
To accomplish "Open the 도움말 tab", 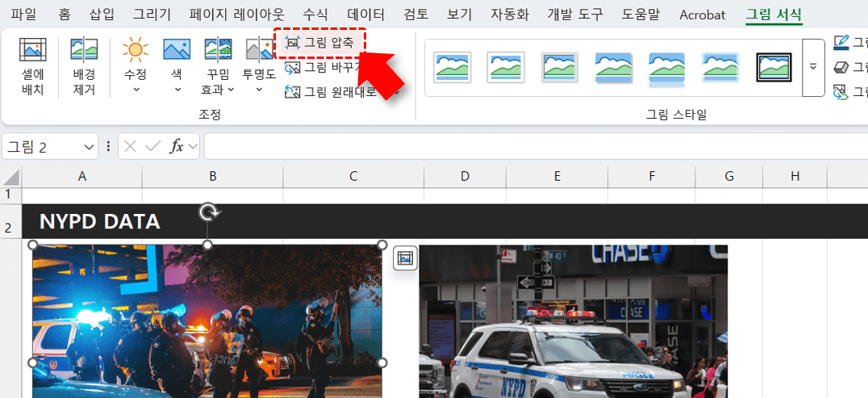I will [641, 14].
